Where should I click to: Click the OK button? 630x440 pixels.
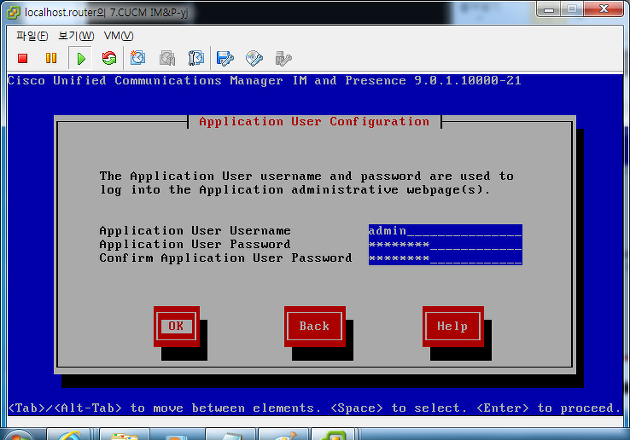pos(176,326)
